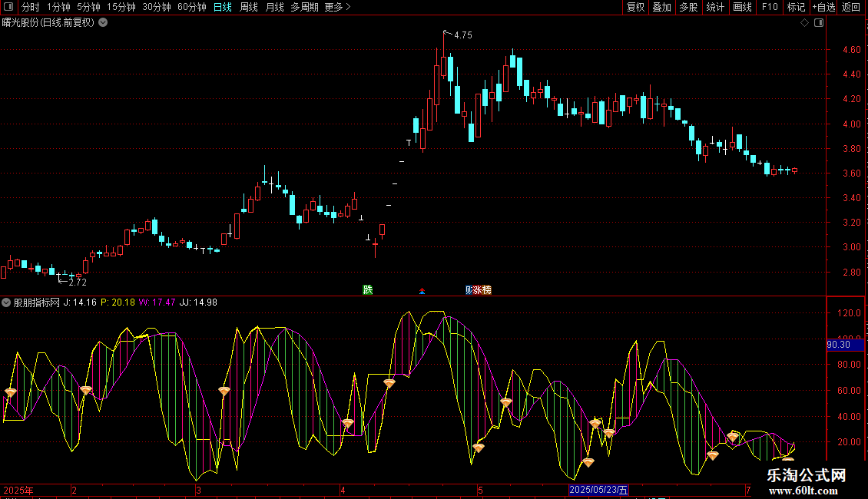This screenshot has width=868, height=499.
Task: Click the red 涨 info marker
Action: [x=477, y=290]
